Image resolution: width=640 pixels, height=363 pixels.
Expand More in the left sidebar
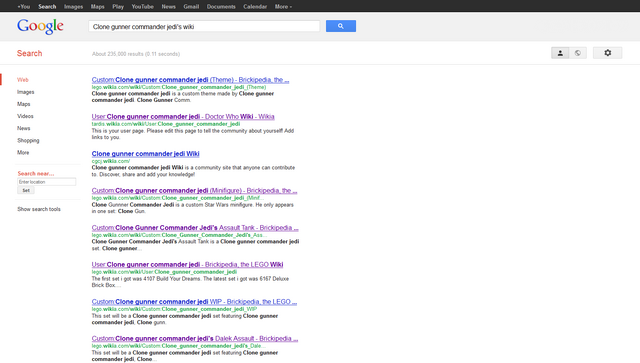point(23,152)
